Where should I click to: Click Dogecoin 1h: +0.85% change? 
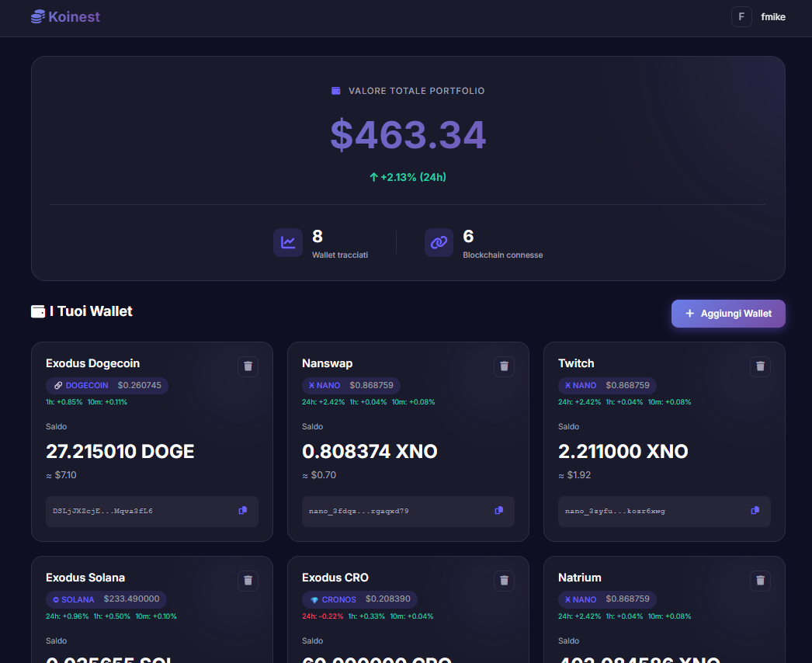[x=64, y=402]
